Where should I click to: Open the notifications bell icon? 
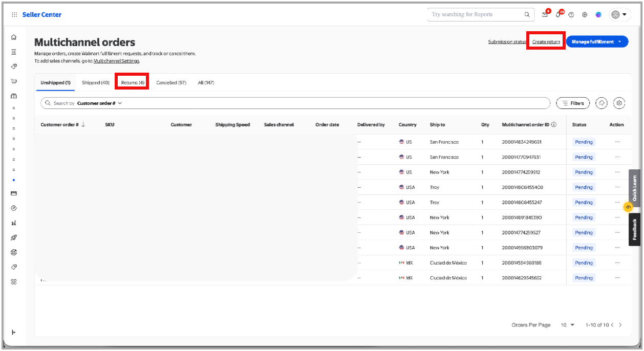click(559, 14)
